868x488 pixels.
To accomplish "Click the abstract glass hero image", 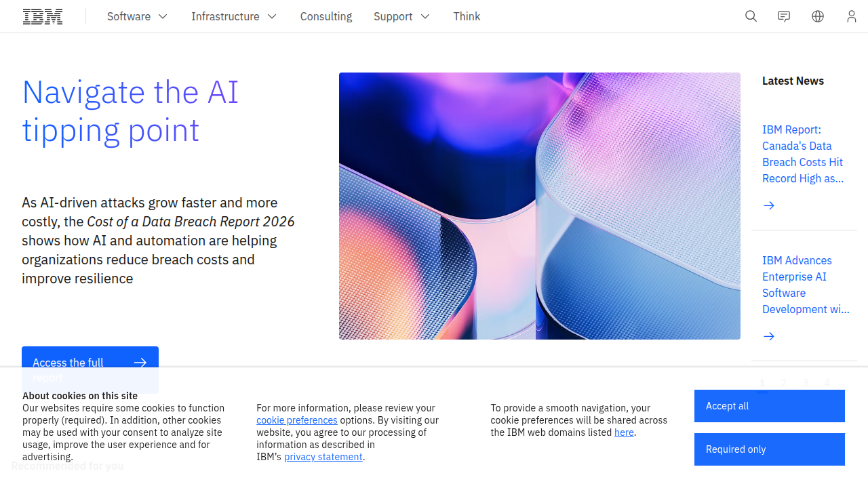I will pyautogui.click(x=540, y=206).
